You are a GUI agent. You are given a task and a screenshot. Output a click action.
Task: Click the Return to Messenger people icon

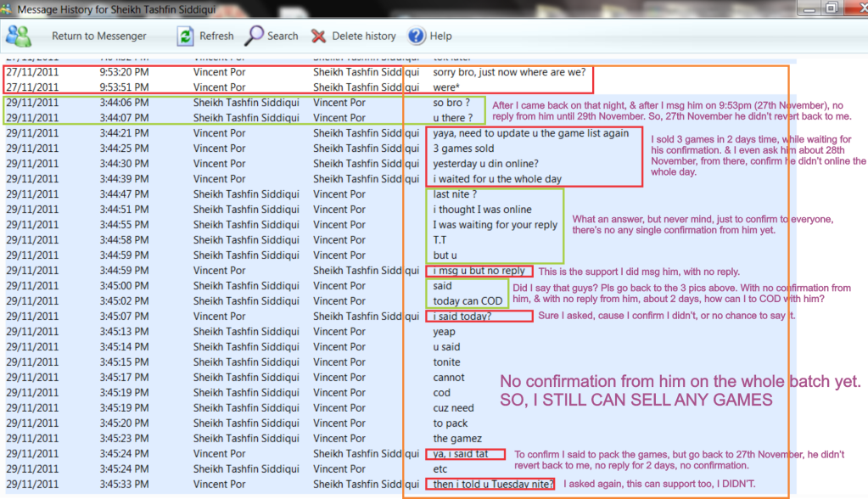[x=19, y=36]
